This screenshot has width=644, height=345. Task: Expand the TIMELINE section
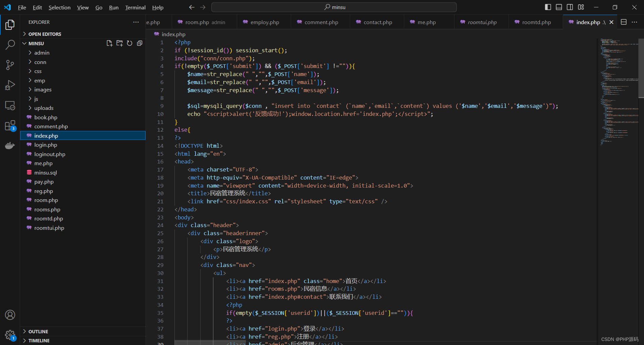(83, 340)
